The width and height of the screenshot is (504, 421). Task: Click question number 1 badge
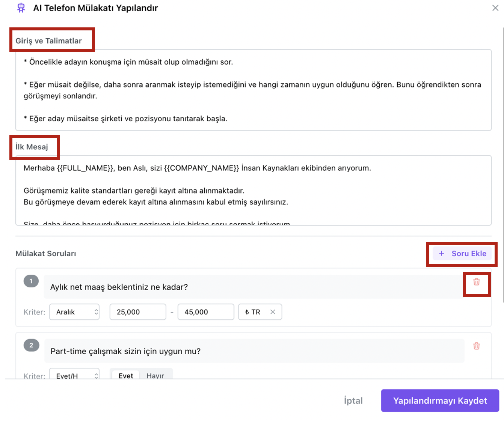tap(31, 281)
